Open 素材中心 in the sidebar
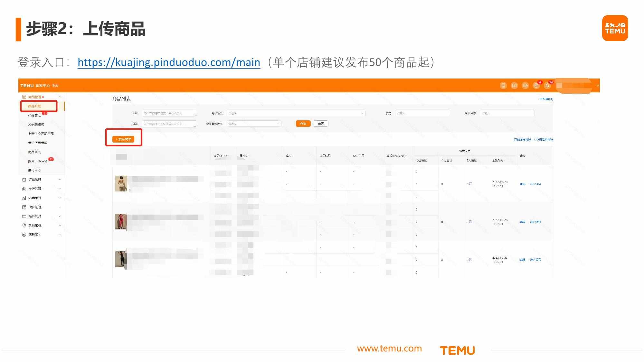 [34, 171]
